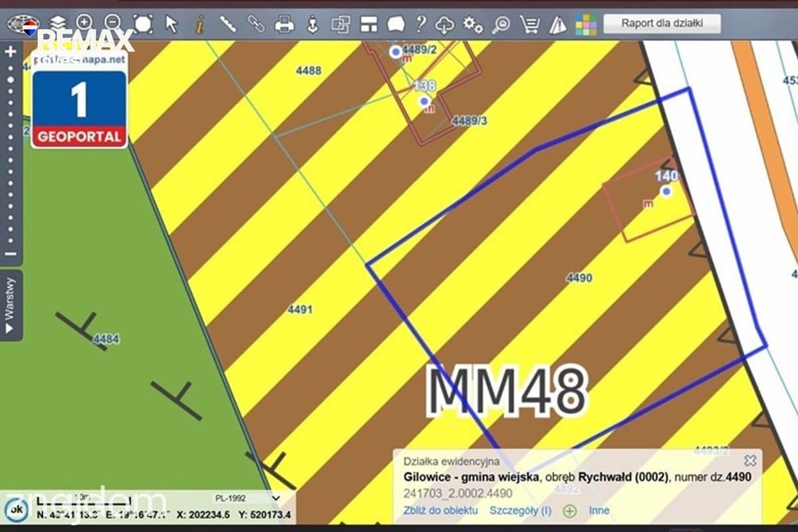Click parcel label 4488 on map
The height and width of the screenshot is (532, 798).
[x=309, y=70]
